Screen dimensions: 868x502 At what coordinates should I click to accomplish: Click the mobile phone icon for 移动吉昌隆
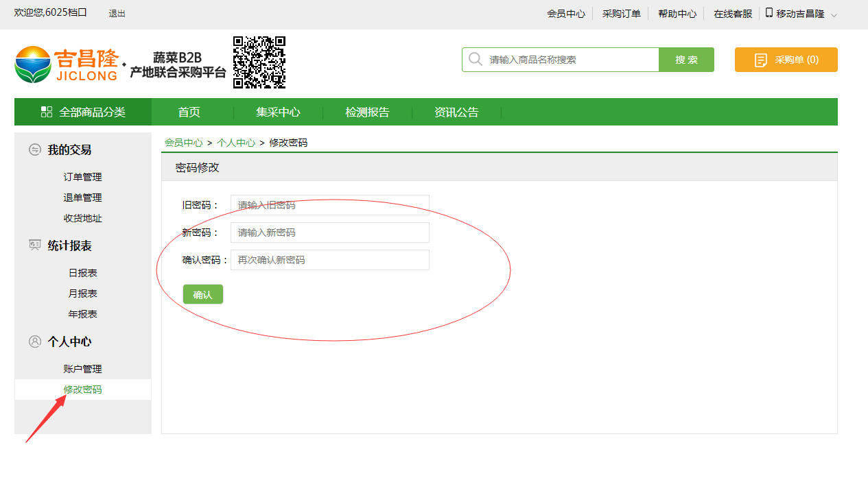[769, 13]
